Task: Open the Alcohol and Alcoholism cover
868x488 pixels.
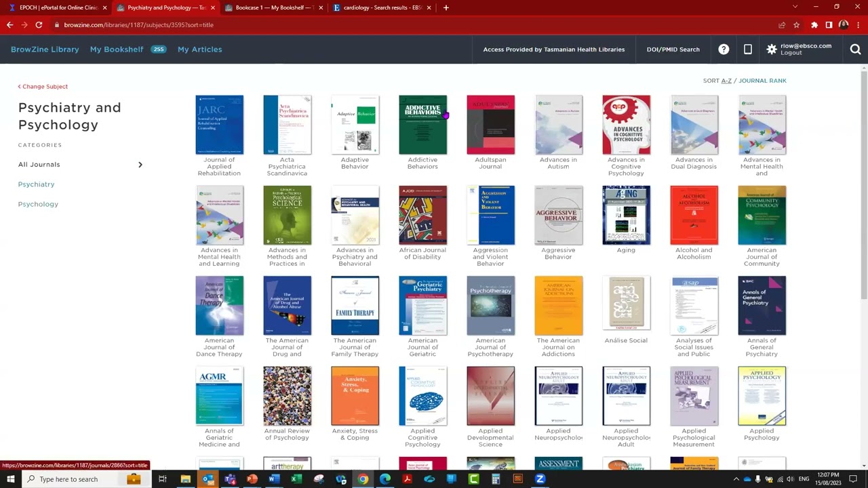Action: click(694, 215)
